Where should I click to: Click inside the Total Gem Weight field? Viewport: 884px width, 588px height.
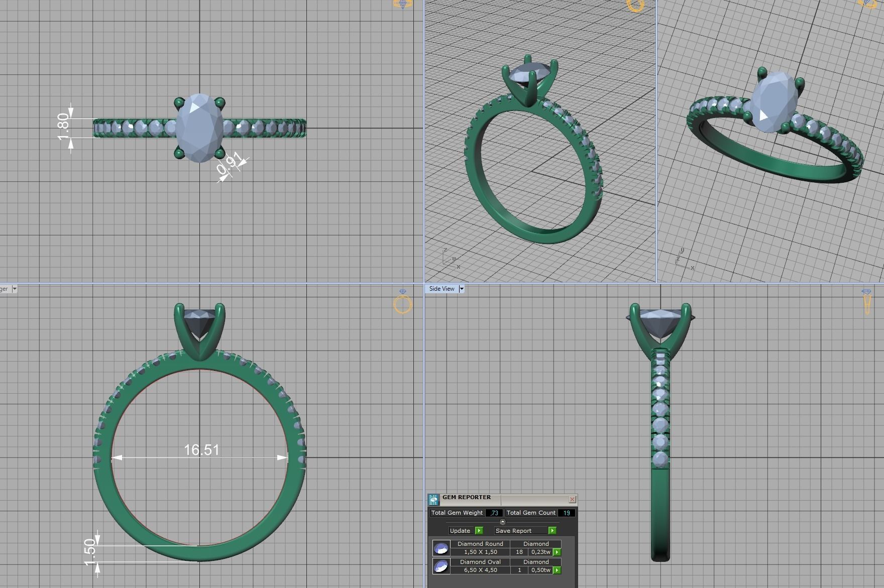click(x=494, y=513)
